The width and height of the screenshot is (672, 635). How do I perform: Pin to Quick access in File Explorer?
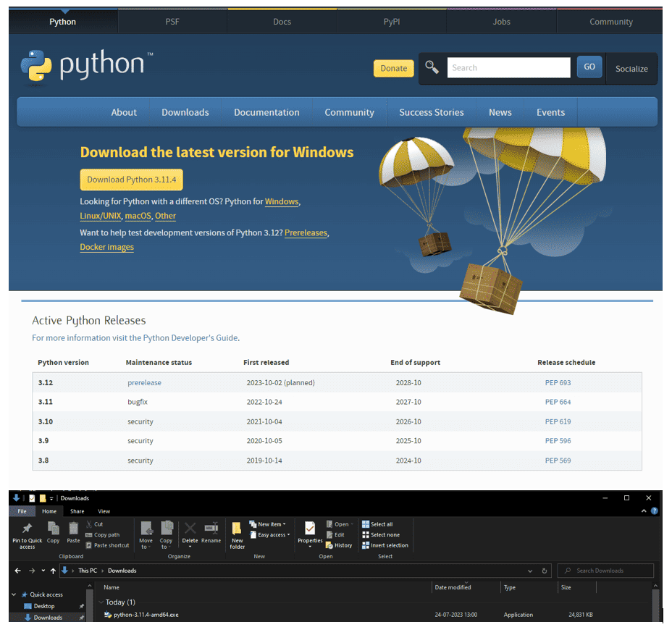27,535
